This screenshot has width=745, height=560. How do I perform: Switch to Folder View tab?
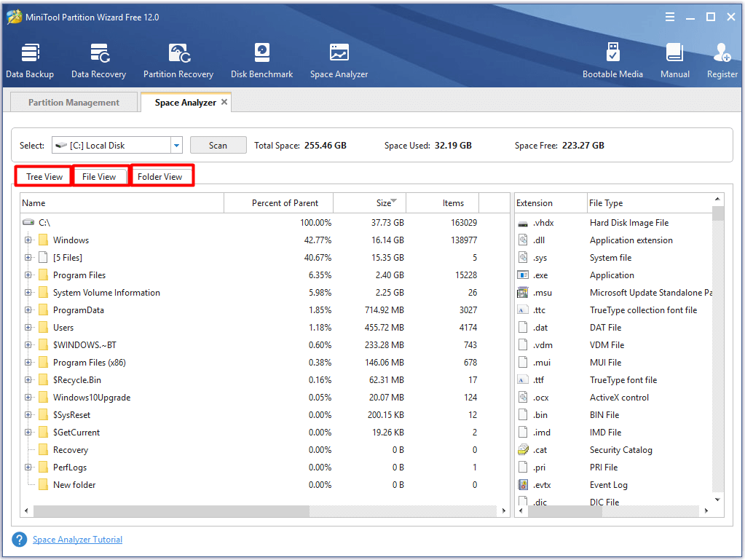click(x=160, y=177)
